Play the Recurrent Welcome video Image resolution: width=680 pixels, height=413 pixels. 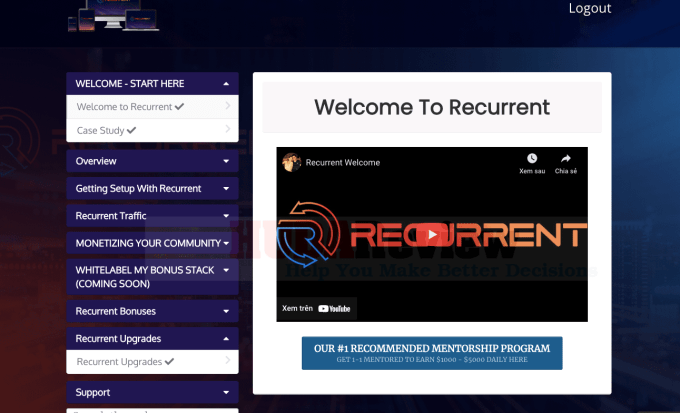click(432, 235)
